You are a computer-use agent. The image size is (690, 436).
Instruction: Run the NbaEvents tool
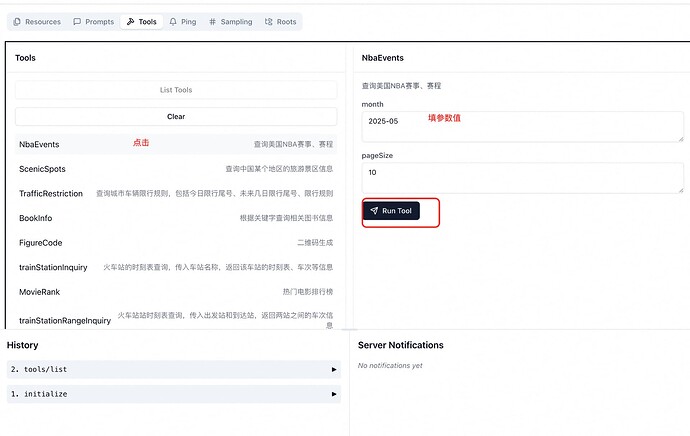pyautogui.click(x=391, y=211)
